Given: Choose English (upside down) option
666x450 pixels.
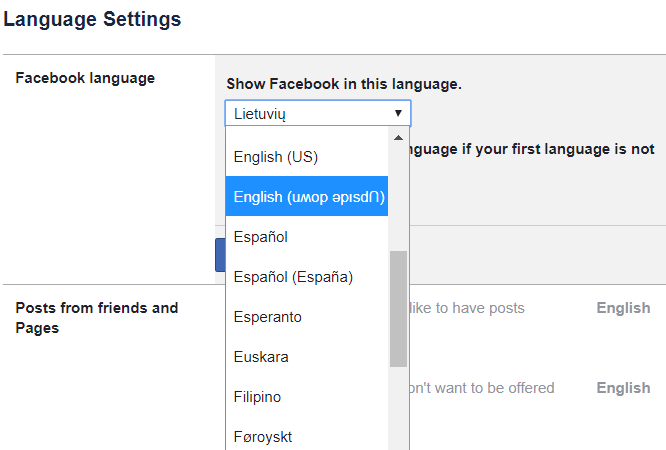Looking at the screenshot, I should [307, 196].
